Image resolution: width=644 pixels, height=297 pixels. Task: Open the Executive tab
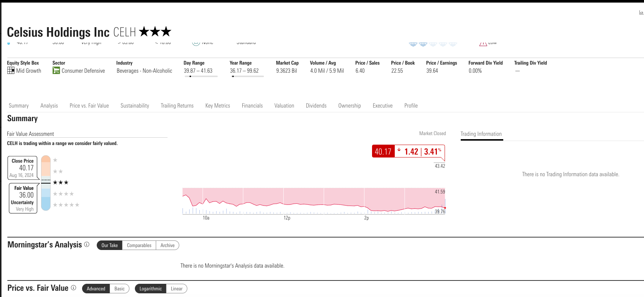point(383,106)
